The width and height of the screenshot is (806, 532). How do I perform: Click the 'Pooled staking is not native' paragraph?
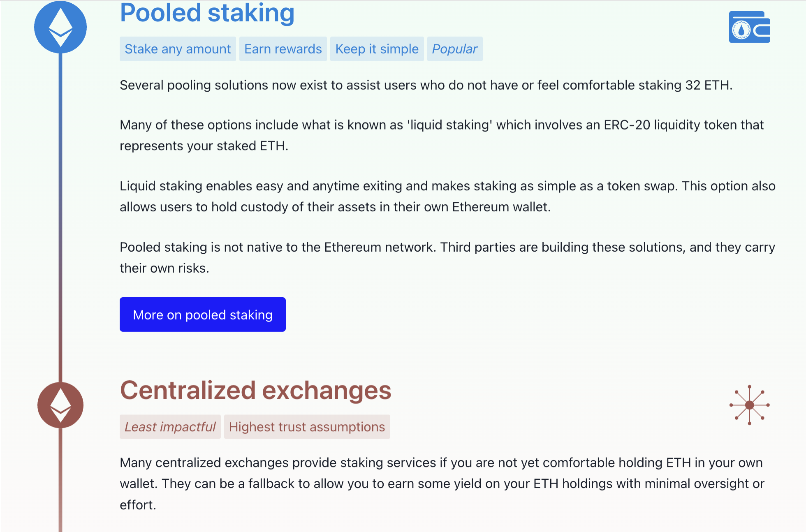[447, 257]
